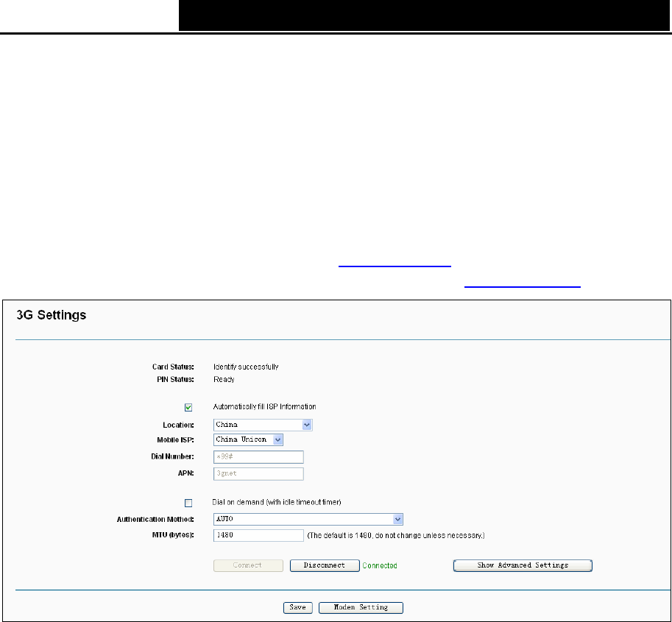672x622 pixels.
Task: Open the Location dropdown showing China
Action: (x=263, y=425)
